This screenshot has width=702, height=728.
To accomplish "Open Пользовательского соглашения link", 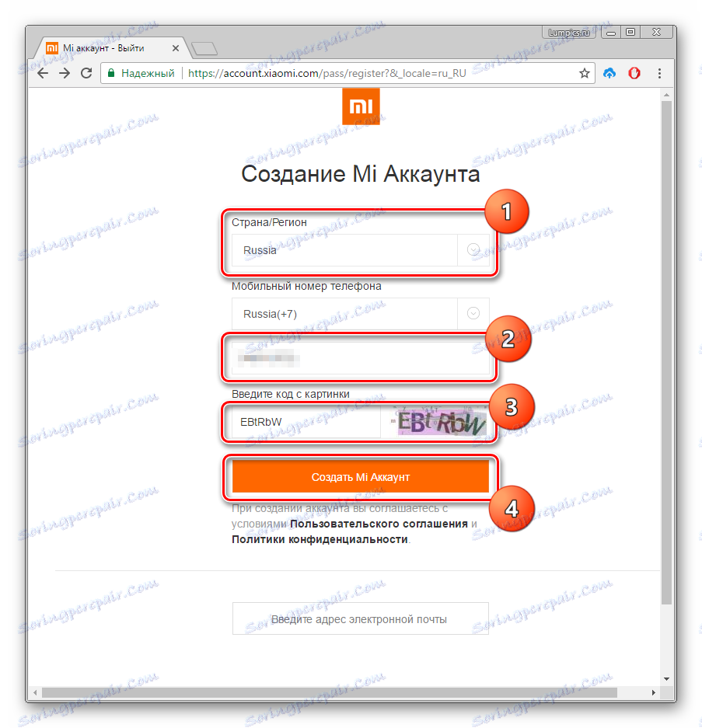I will [x=379, y=524].
